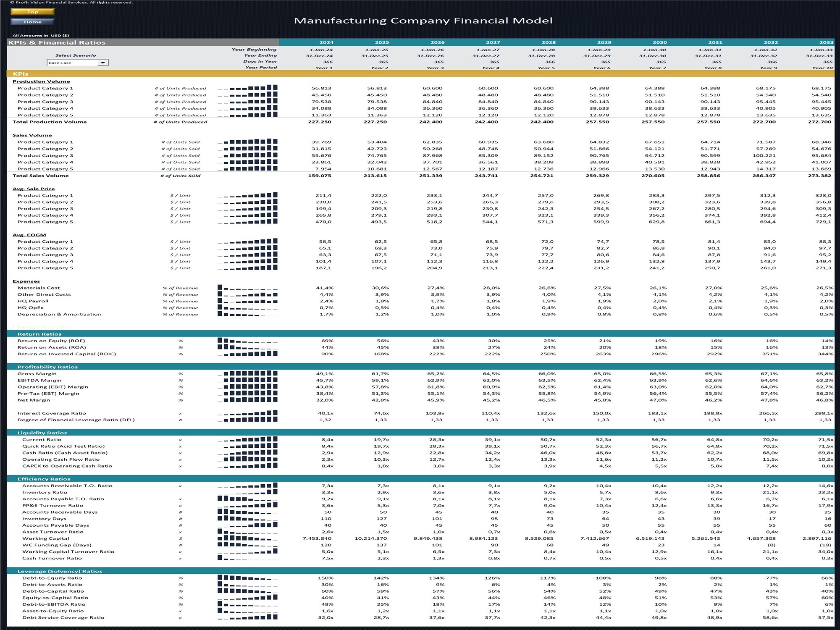Click the Manufacturing Company Financial Model title

(x=423, y=21)
